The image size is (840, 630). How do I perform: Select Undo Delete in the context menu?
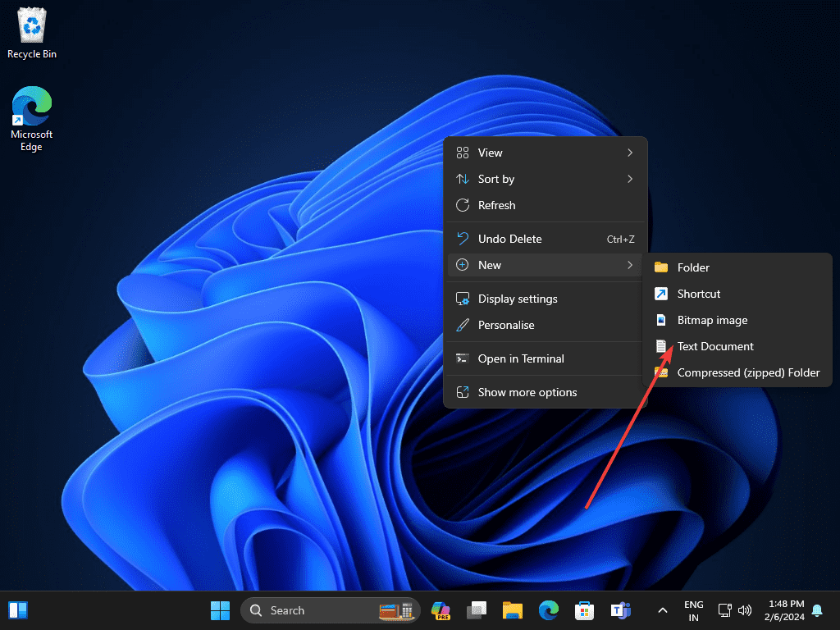(545, 239)
